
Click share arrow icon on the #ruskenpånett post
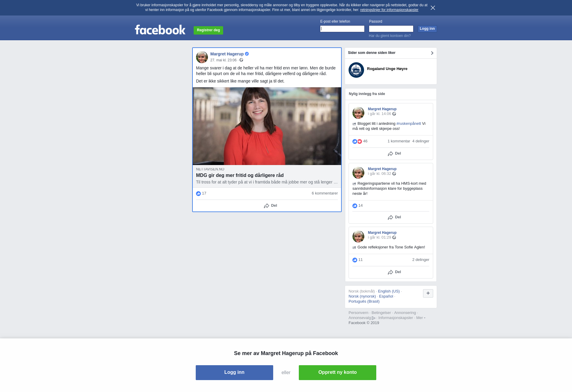390,154
